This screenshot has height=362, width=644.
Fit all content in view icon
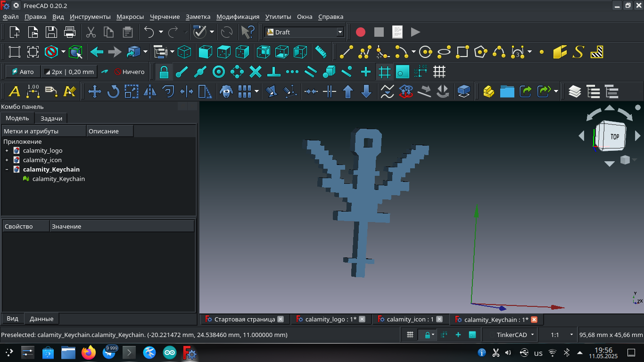(x=15, y=52)
